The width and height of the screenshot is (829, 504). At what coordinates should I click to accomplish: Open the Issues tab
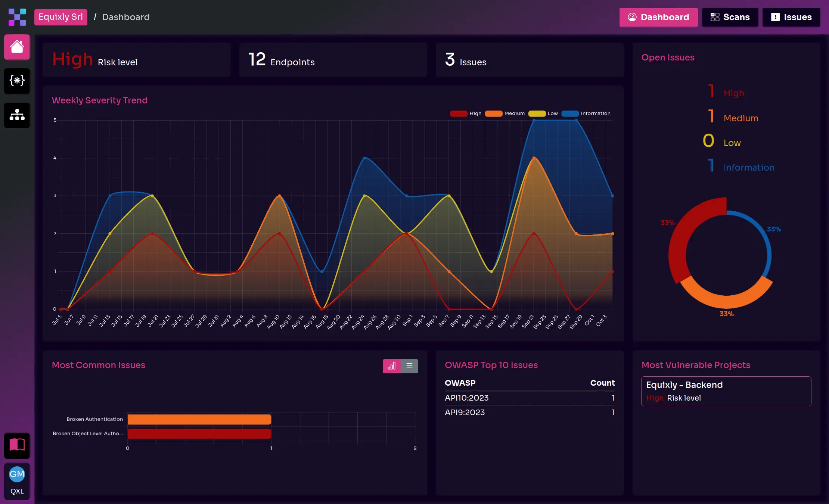tap(791, 17)
